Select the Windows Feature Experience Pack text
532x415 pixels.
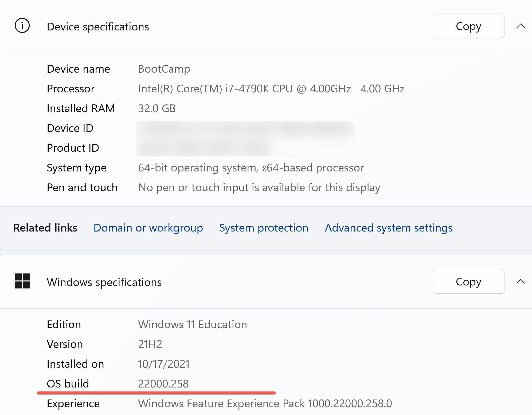[265, 404]
